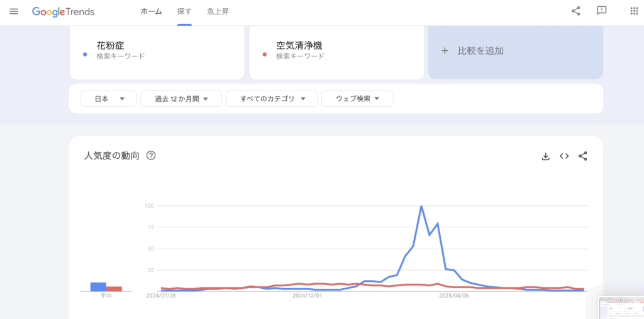The height and width of the screenshot is (319, 644).
Task: Download the chart data as CSV
Action: [545, 156]
